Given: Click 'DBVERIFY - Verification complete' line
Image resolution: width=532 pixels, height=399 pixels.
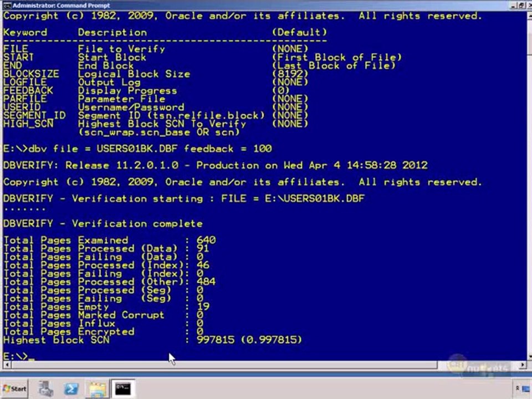Looking at the screenshot, I should point(103,223).
